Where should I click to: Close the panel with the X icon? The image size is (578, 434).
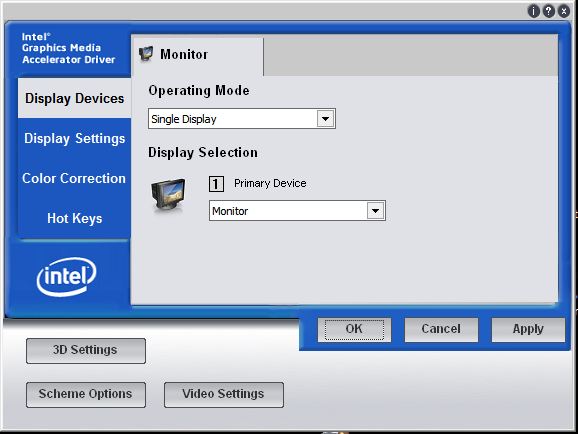tap(564, 11)
